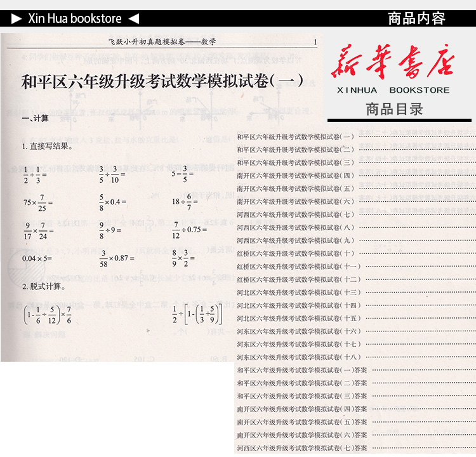
Task: Click the question '2. 脱式计算。'
Action: (x=44, y=286)
